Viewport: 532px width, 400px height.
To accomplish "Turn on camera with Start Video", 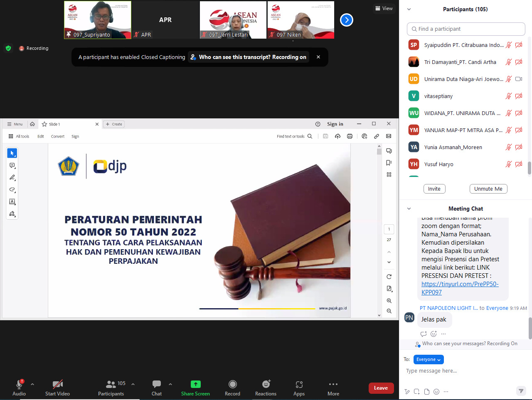I will [57, 384].
